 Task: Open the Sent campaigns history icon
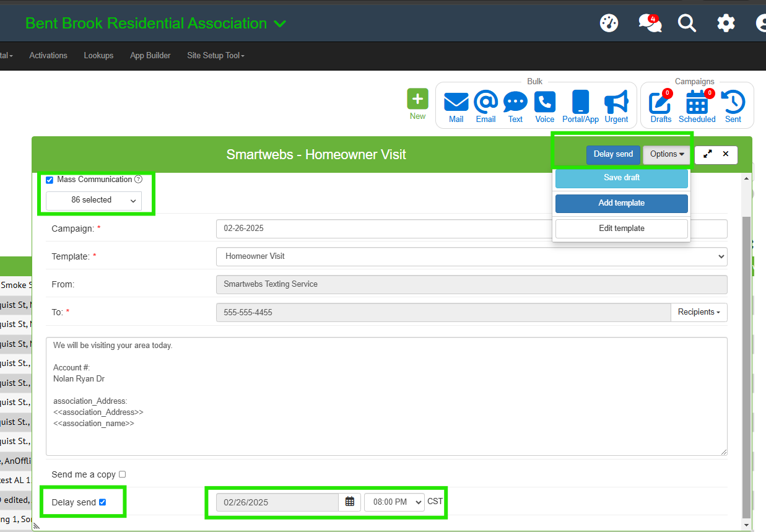point(733,103)
